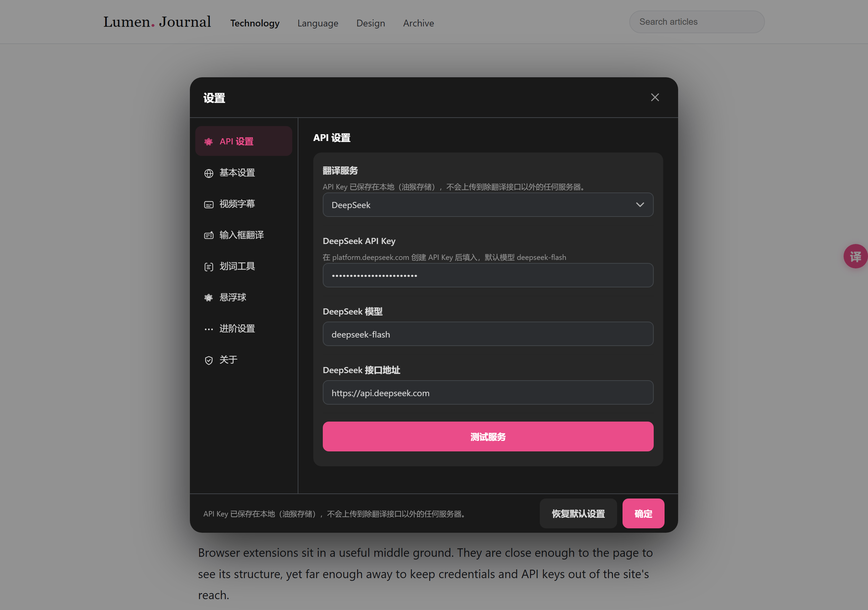Expand the service list via chevron arrow
868x610 pixels.
tap(640, 205)
